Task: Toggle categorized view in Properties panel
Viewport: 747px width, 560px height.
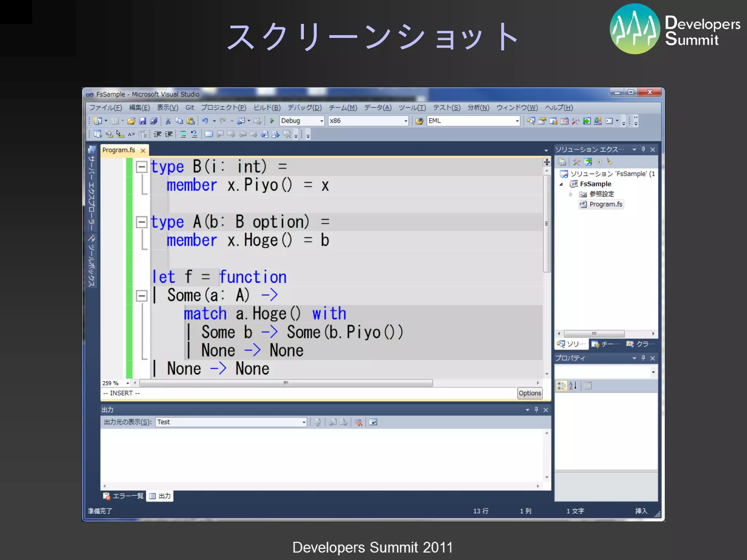Action: (x=561, y=385)
